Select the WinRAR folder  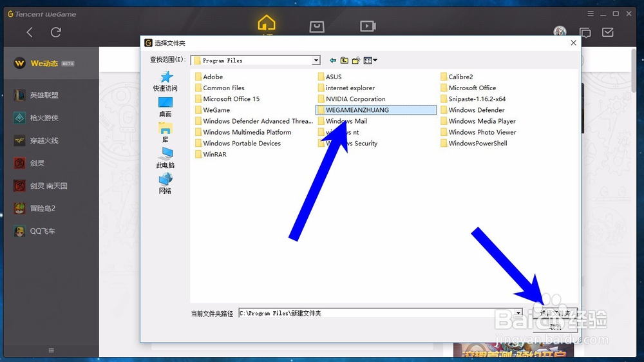(211, 155)
